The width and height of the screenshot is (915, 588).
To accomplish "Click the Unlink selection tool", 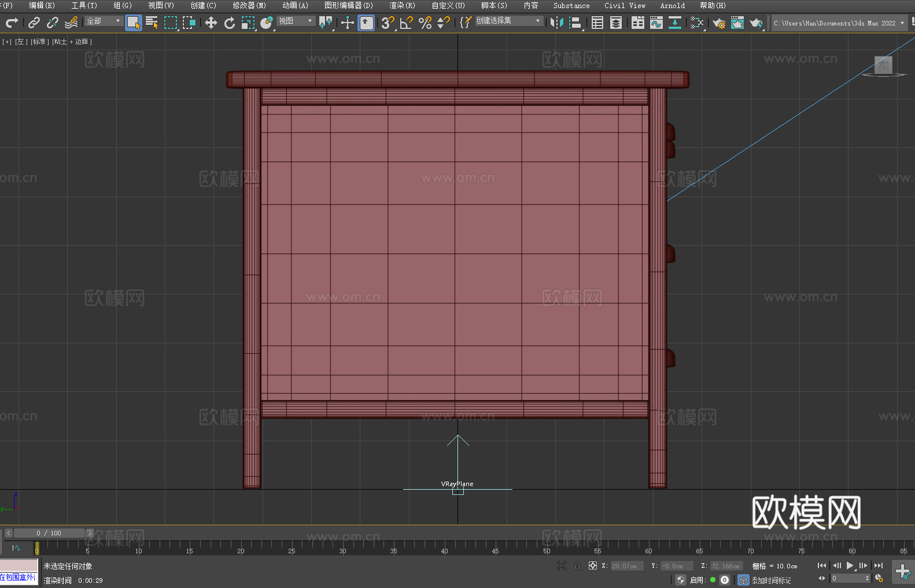I will (53, 23).
